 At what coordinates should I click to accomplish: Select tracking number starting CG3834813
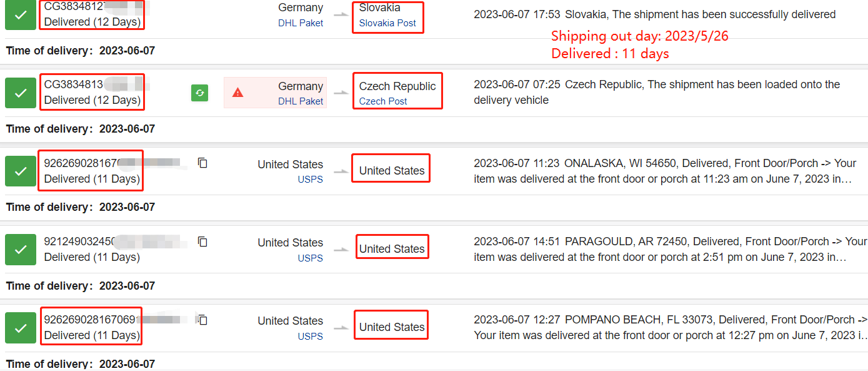87,84
